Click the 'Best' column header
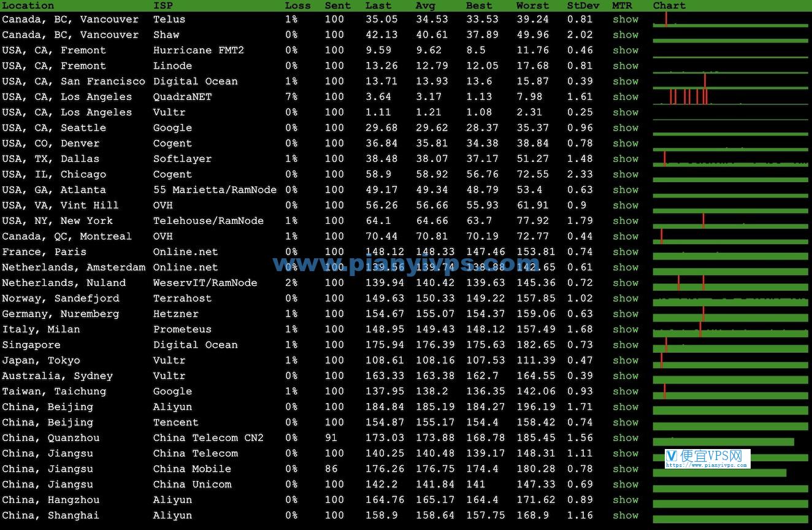The width and height of the screenshot is (812, 530). [479, 6]
